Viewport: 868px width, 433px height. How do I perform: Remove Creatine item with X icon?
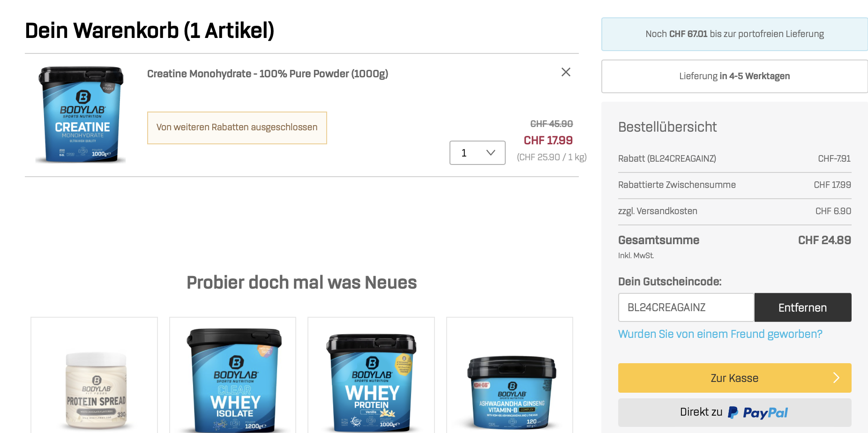[x=566, y=72]
